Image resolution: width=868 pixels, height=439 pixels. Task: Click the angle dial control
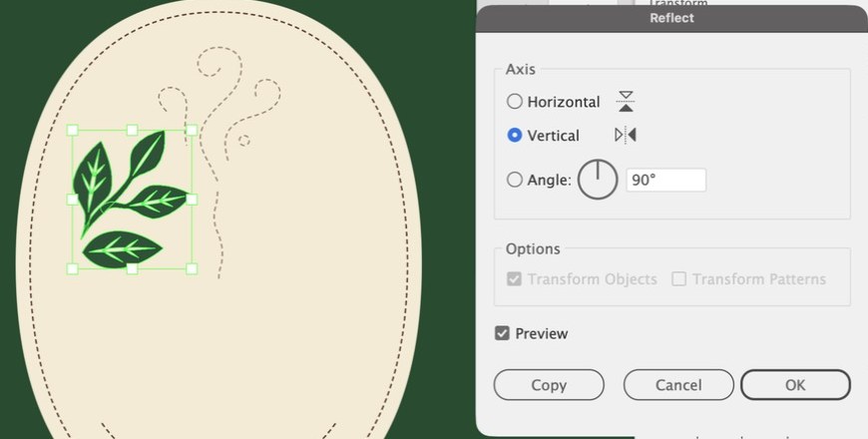[x=598, y=180]
